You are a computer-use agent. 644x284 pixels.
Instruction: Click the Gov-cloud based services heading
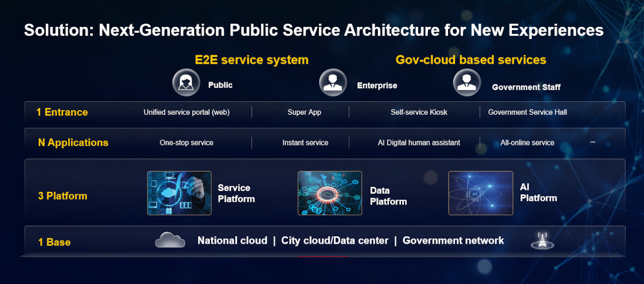(471, 60)
